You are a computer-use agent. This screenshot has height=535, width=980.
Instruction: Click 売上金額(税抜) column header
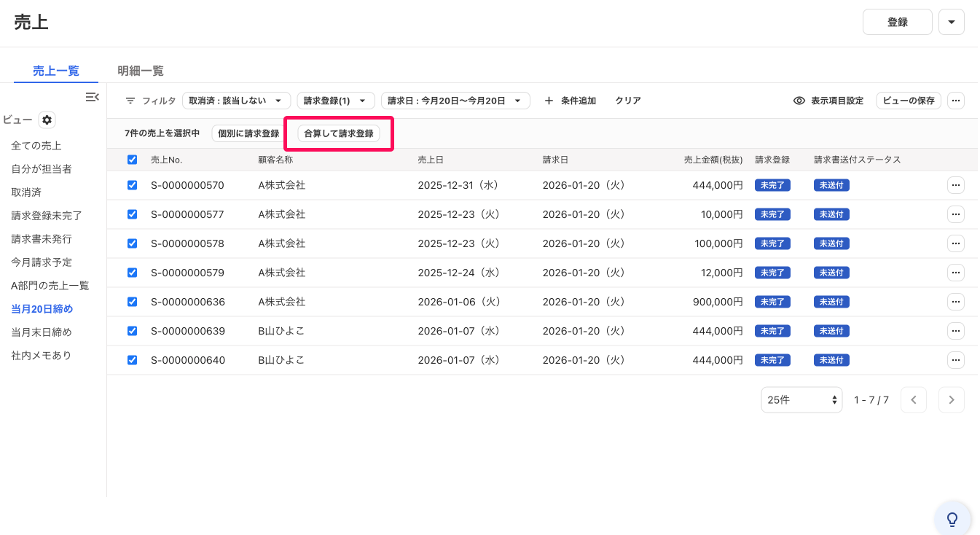pos(713,160)
